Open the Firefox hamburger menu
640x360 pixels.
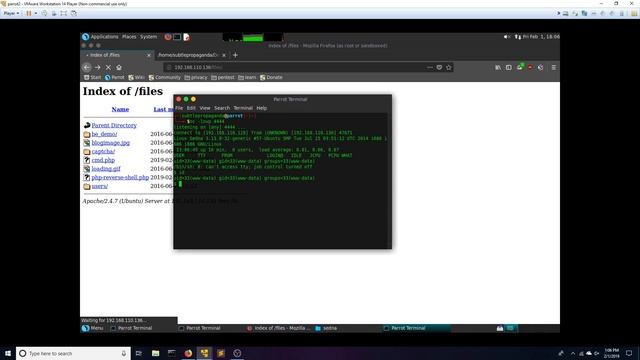coord(553,67)
